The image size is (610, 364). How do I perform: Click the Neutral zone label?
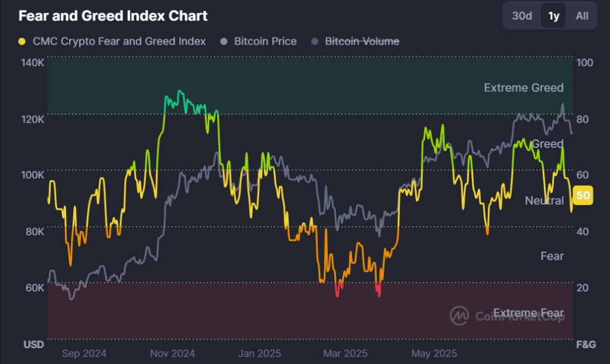coord(544,201)
